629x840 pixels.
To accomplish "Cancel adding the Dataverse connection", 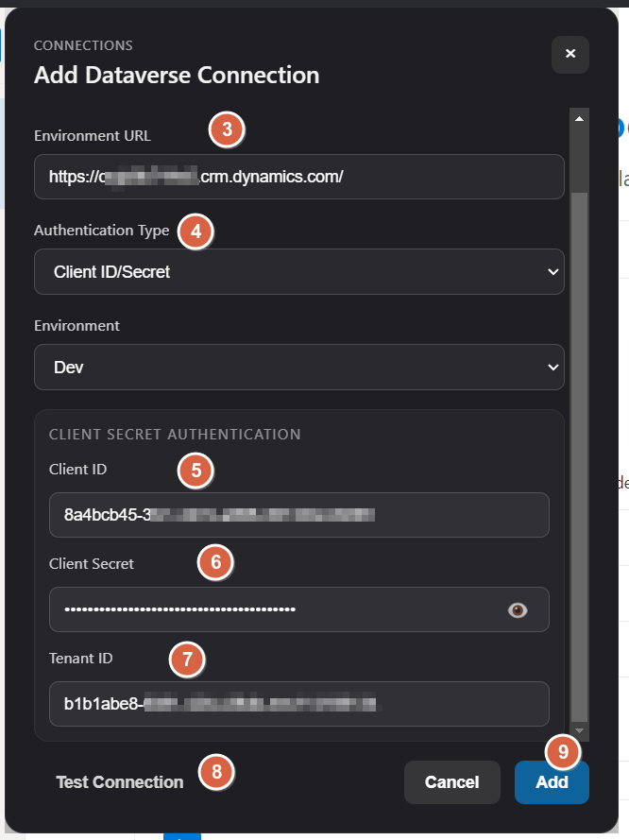I will click(x=451, y=781).
